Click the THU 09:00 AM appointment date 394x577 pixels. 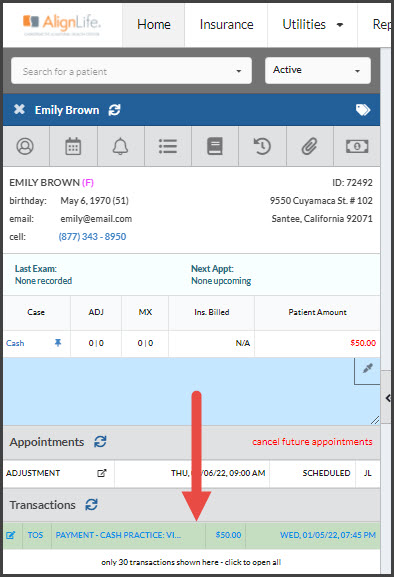coord(218,473)
